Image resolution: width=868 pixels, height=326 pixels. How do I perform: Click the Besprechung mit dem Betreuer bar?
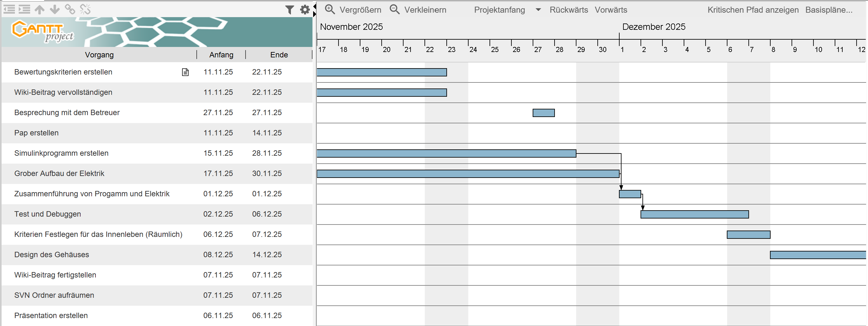(x=543, y=113)
